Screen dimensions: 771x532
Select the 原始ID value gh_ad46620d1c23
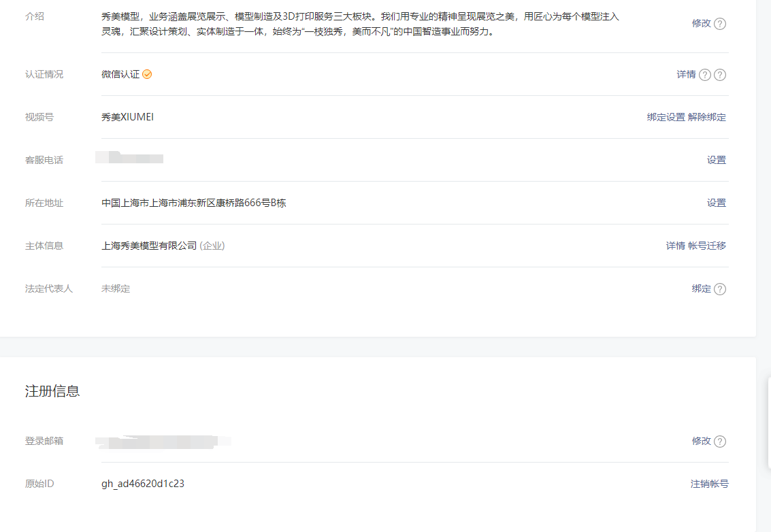(x=143, y=484)
